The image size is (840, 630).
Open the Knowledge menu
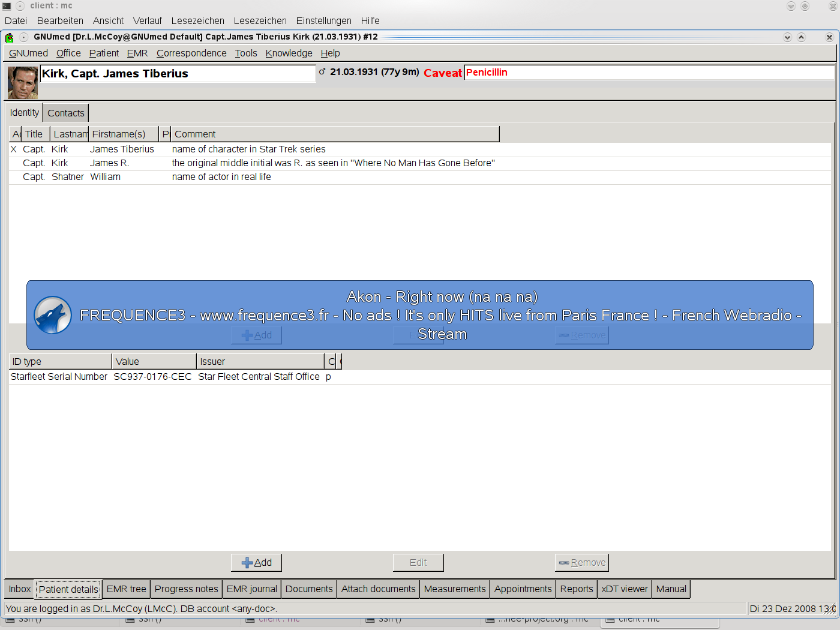click(x=289, y=53)
